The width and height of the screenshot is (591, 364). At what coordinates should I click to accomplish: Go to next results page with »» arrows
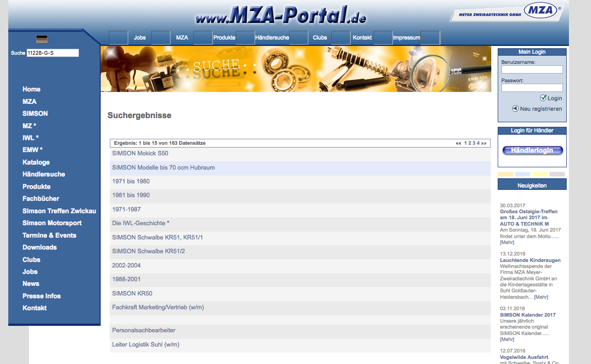click(483, 143)
